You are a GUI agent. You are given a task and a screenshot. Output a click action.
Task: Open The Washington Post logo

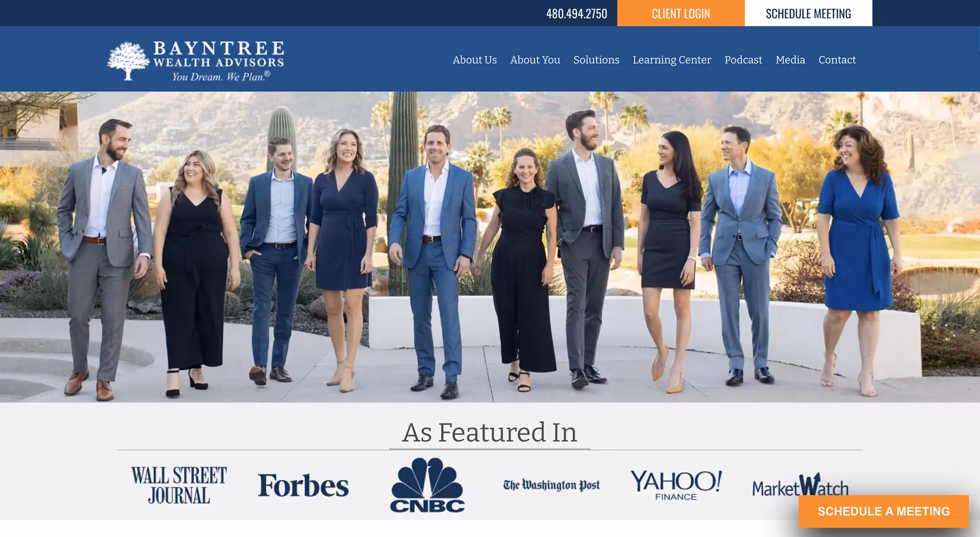click(x=552, y=485)
